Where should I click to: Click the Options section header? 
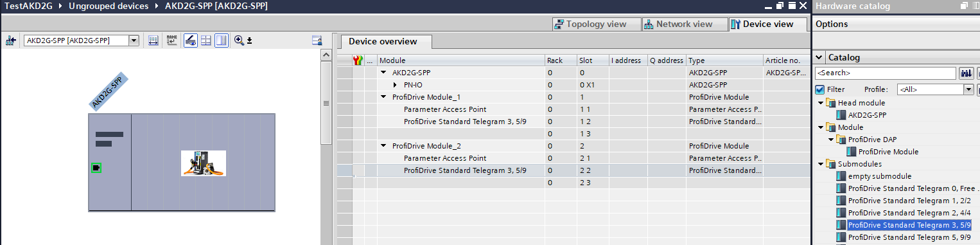(896, 24)
